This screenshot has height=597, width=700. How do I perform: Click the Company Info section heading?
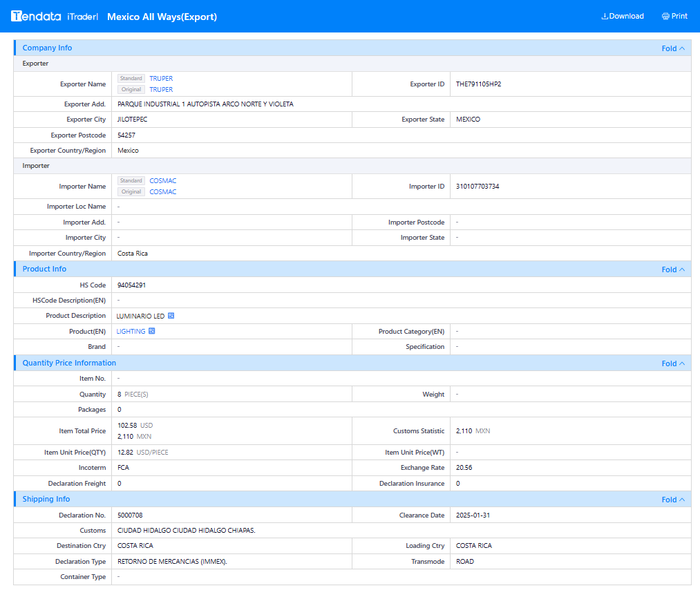47,48
